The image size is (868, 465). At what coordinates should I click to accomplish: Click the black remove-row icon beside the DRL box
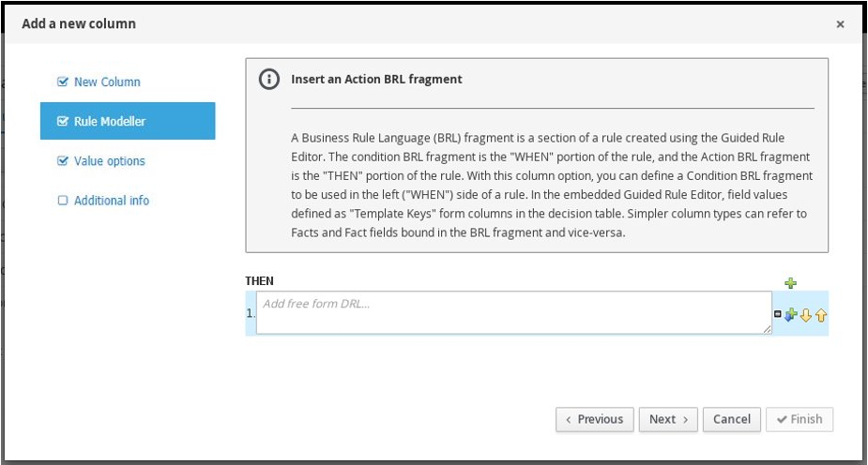(x=777, y=315)
